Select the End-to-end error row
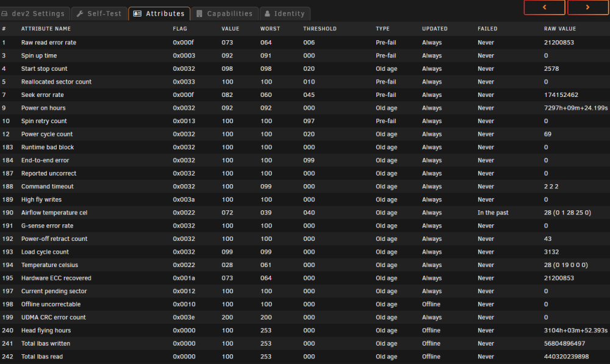This screenshot has width=610, height=364. coord(305,160)
